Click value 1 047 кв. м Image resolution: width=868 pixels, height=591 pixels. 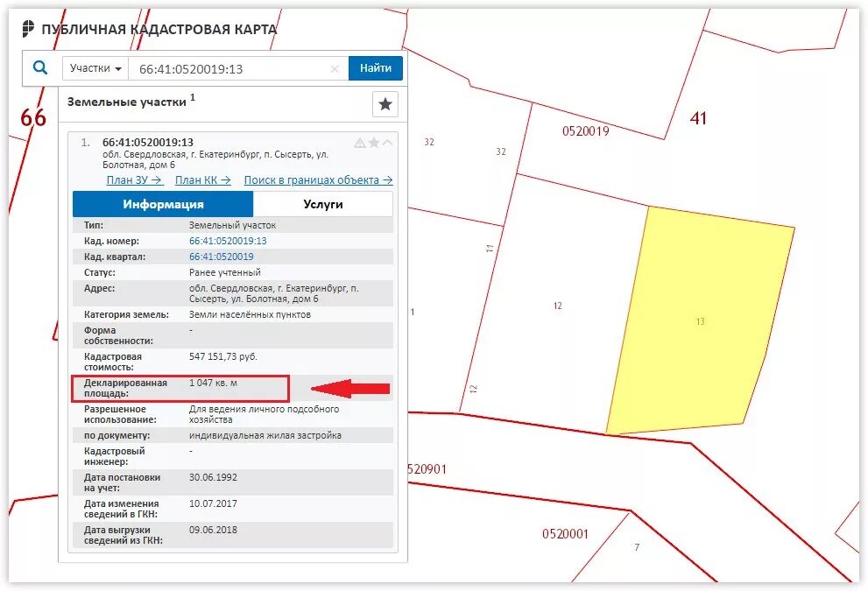coord(213,383)
